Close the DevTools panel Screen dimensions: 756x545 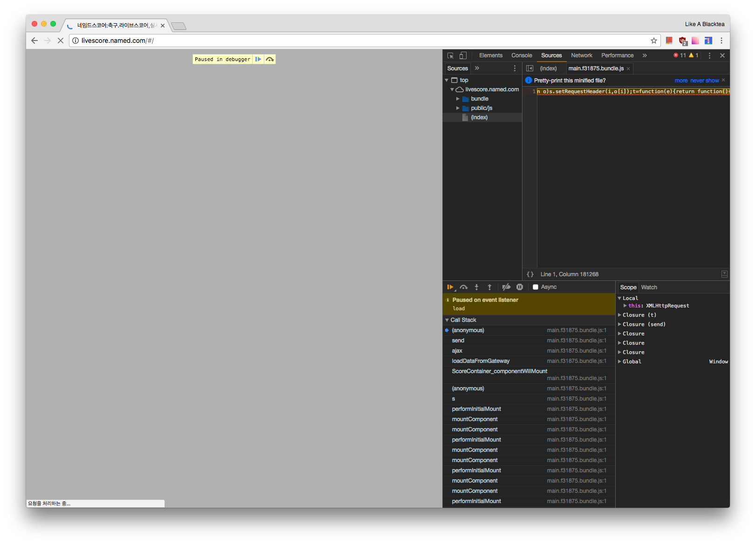pyautogui.click(x=722, y=55)
